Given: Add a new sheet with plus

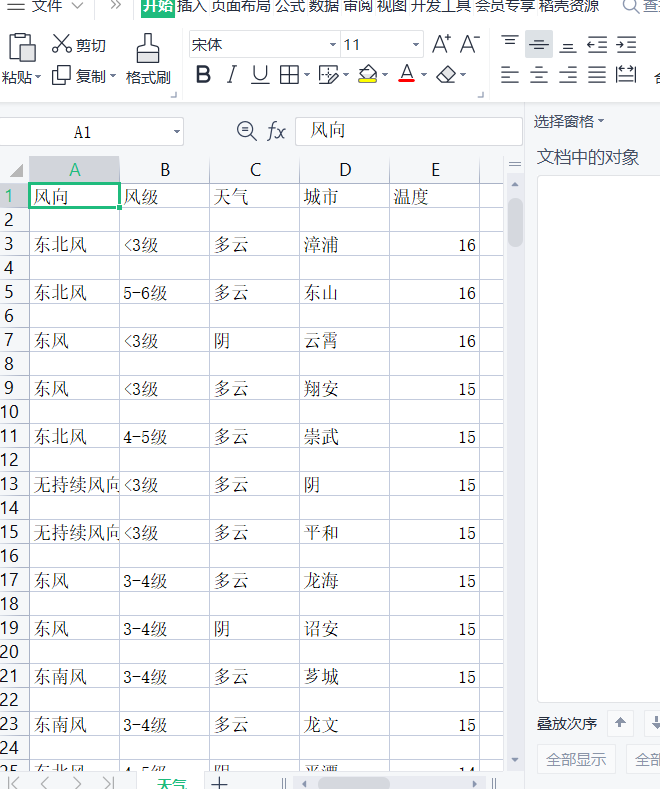Looking at the screenshot, I should 219,782.
